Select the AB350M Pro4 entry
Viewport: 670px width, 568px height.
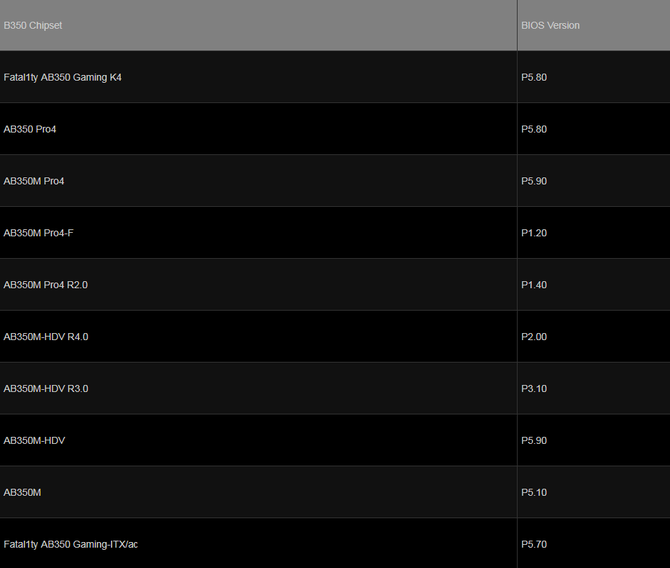(34, 181)
